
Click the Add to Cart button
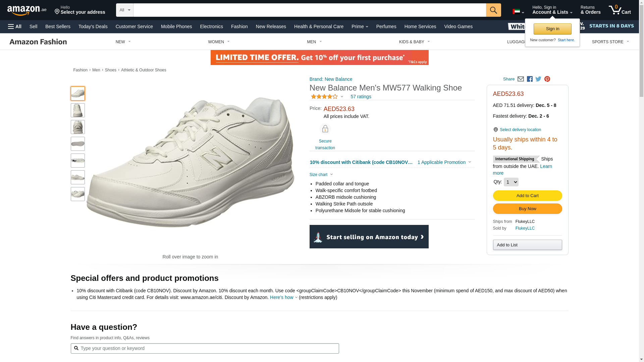pos(527,196)
